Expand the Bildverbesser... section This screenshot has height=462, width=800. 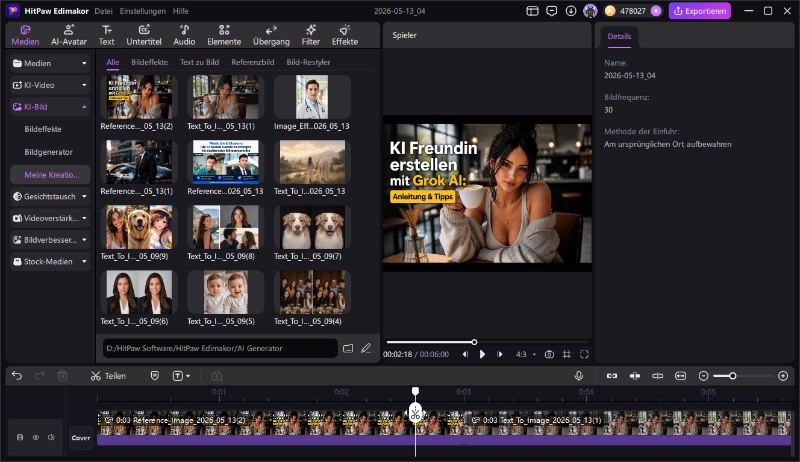[x=49, y=240]
